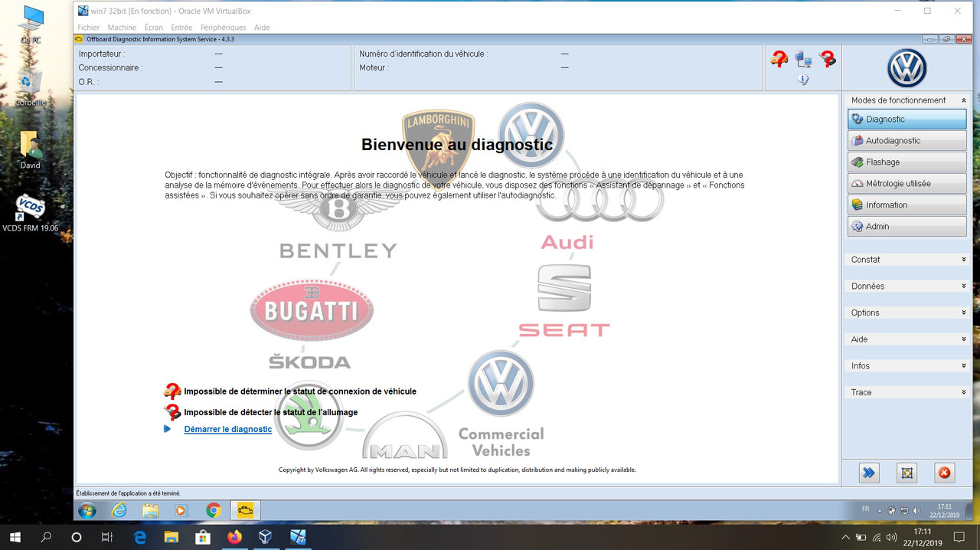Select the Information mode button

coord(907,205)
